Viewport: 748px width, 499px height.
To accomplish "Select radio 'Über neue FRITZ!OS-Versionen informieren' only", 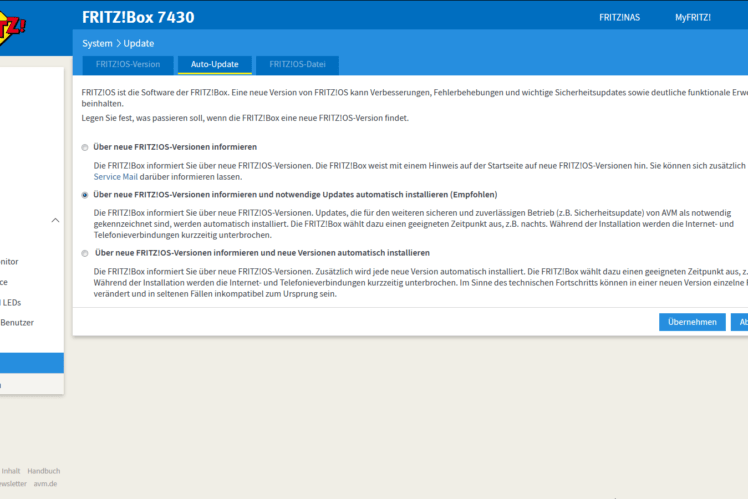I will click(85, 147).
